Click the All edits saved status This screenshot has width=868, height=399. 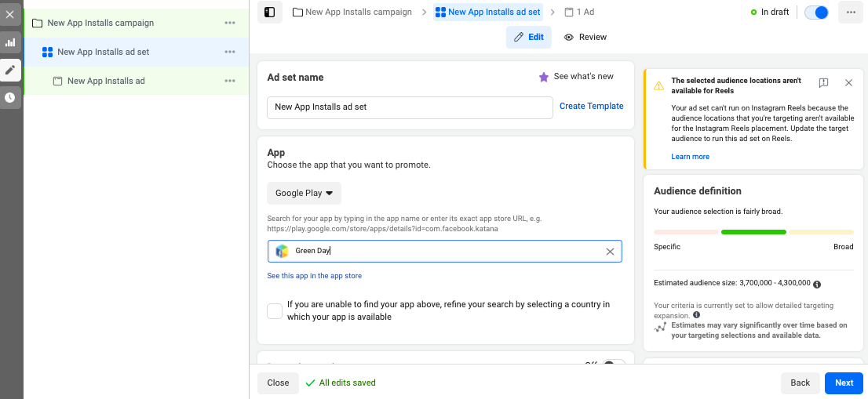(x=341, y=383)
